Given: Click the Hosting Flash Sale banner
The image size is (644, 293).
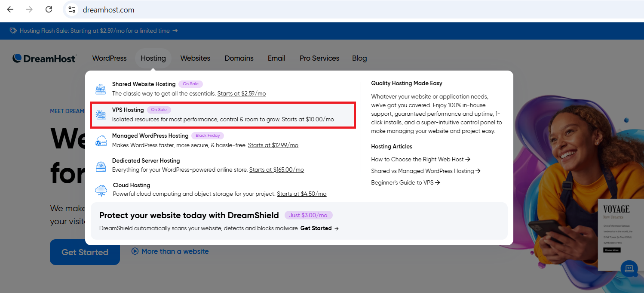Looking at the screenshot, I should click(x=94, y=31).
